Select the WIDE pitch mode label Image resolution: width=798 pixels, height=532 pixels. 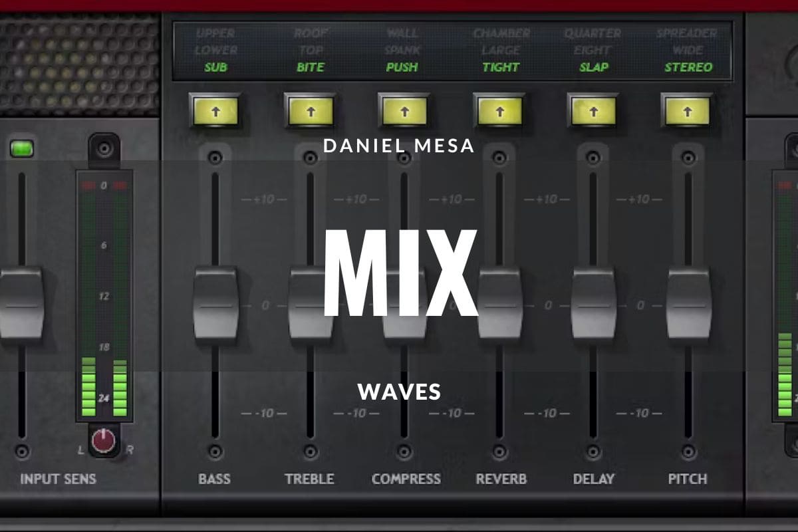[688, 50]
